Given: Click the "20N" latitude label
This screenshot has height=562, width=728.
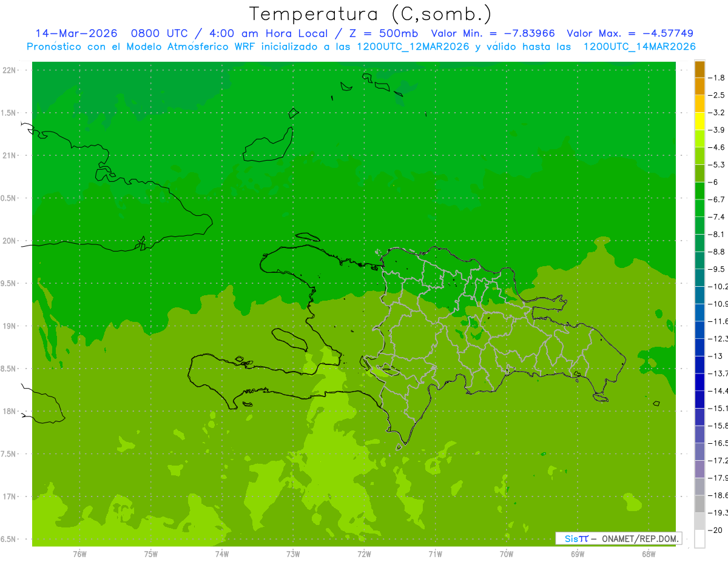Looking at the screenshot, I should point(9,241).
